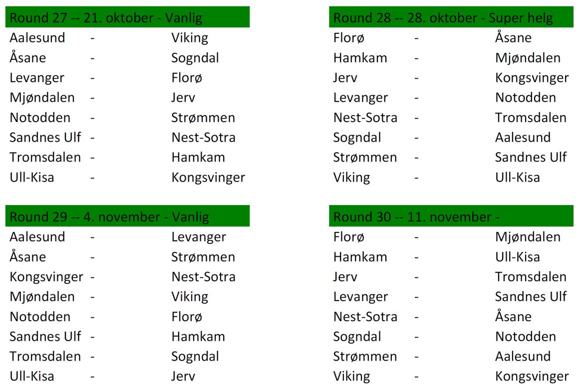Select Viking away team in Round 27
The image size is (584, 392).
pyautogui.click(x=190, y=38)
